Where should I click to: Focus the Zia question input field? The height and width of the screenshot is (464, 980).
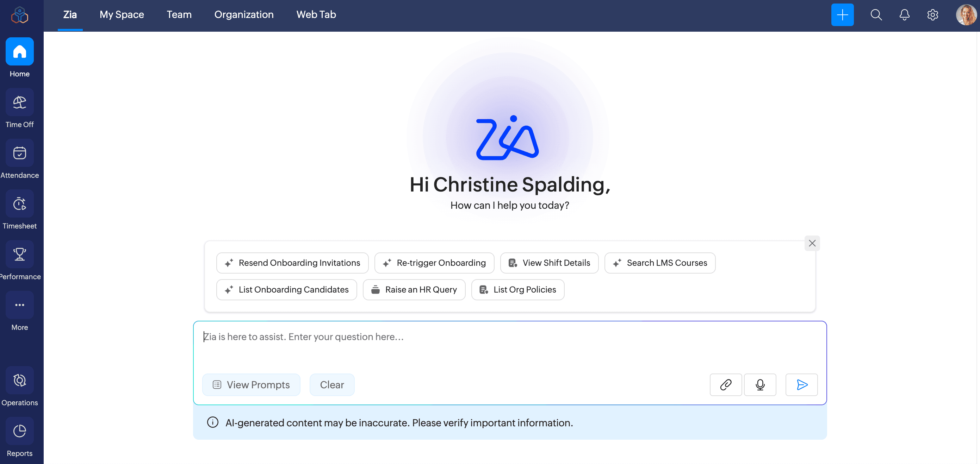coord(510,346)
